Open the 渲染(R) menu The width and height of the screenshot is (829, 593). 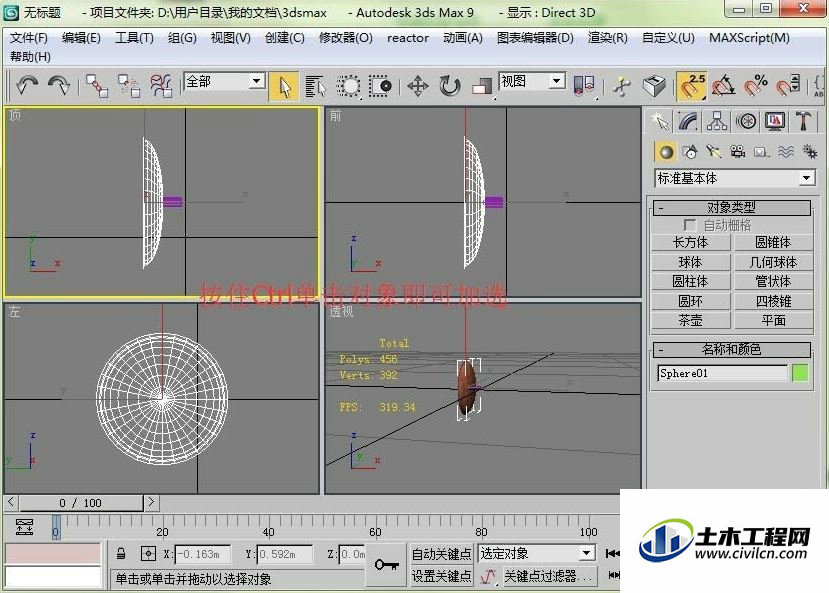point(607,38)
